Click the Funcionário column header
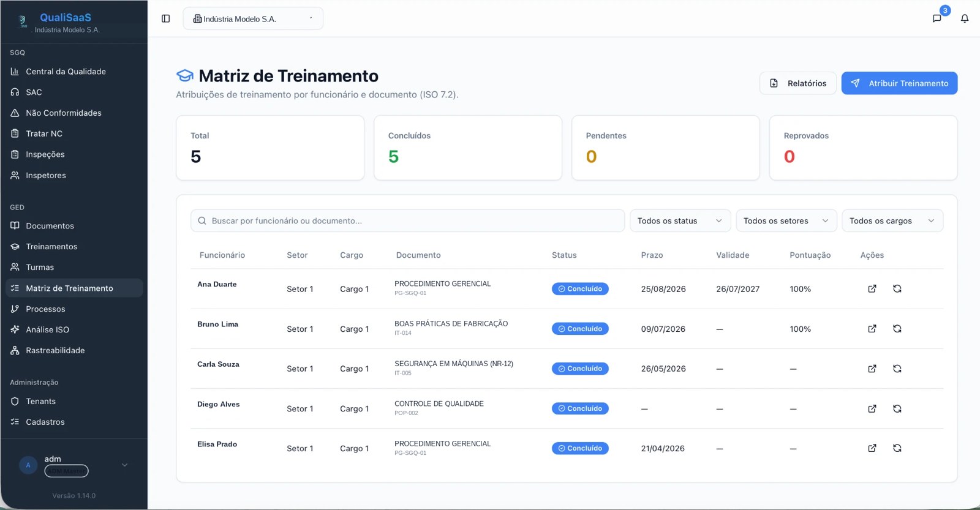 point(222,255)
